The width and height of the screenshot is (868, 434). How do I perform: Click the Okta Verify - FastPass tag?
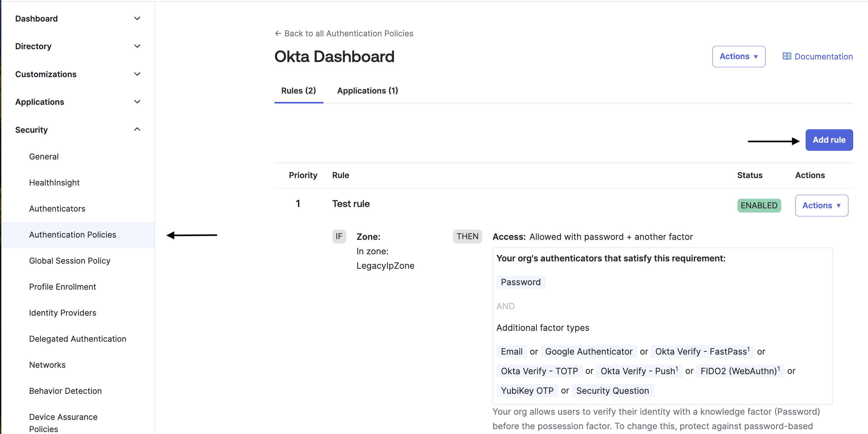702,351
